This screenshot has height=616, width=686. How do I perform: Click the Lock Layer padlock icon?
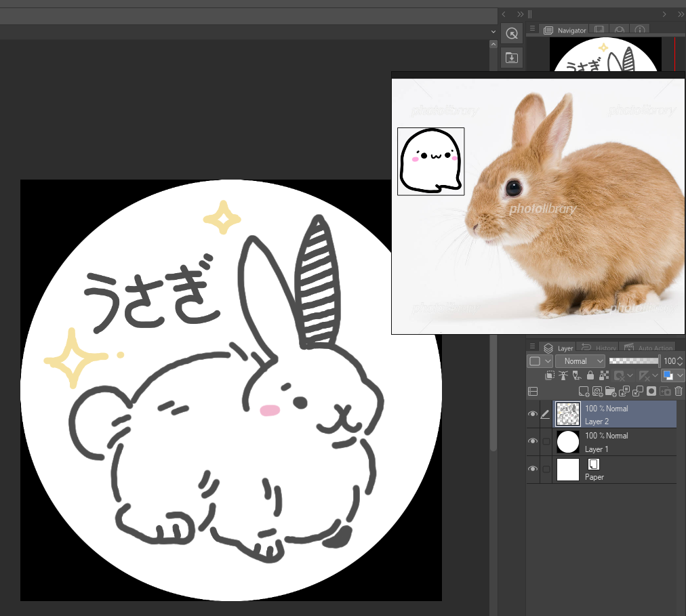(x=590, y=375)
